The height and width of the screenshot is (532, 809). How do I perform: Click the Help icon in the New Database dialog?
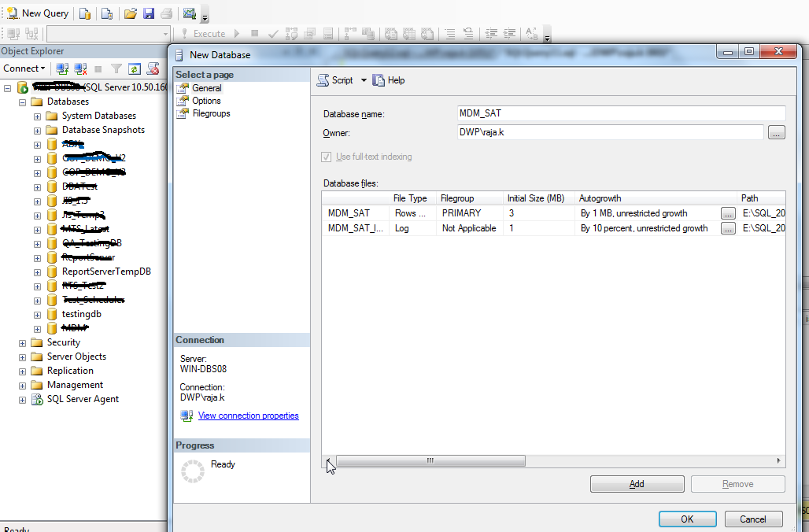pyautogui.click(x=389, y=79)
